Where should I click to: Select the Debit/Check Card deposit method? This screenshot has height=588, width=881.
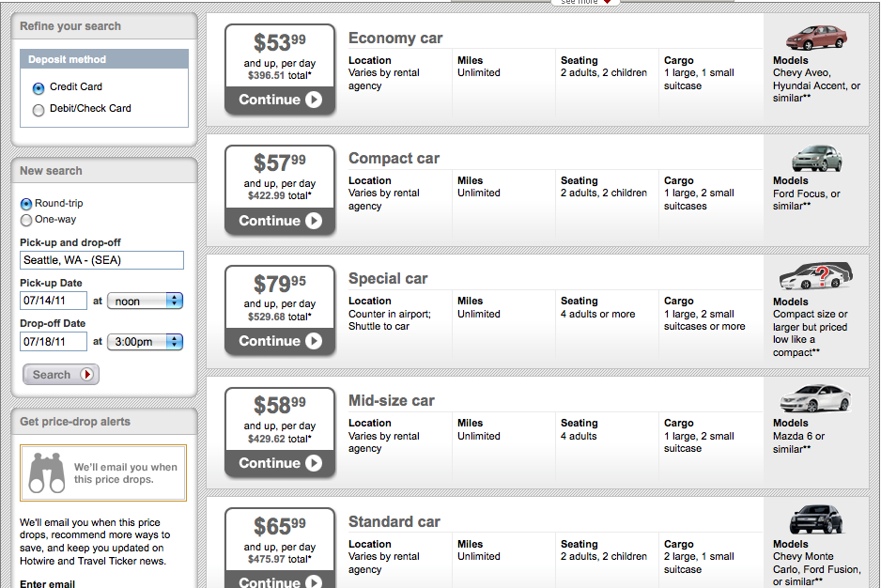coord(39,110)
